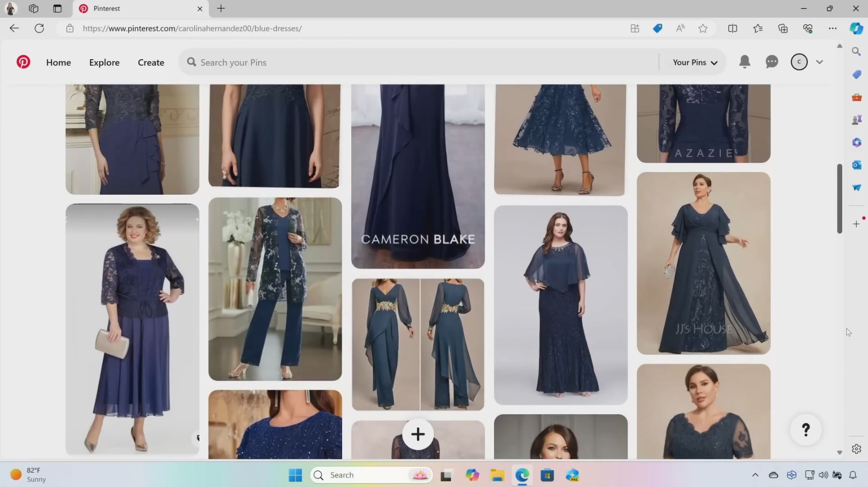Open the question mark help button

coord(805,430)
